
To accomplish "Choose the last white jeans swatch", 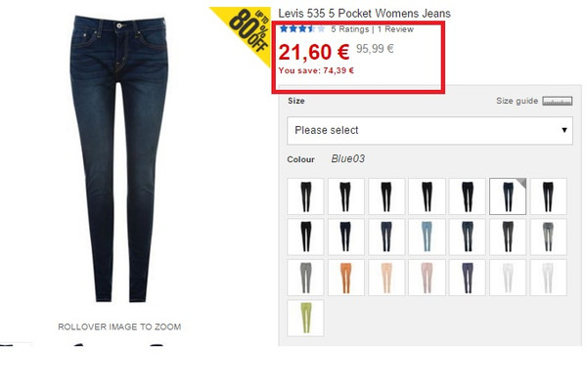I will pyautogui.click(x=548, y=278).
